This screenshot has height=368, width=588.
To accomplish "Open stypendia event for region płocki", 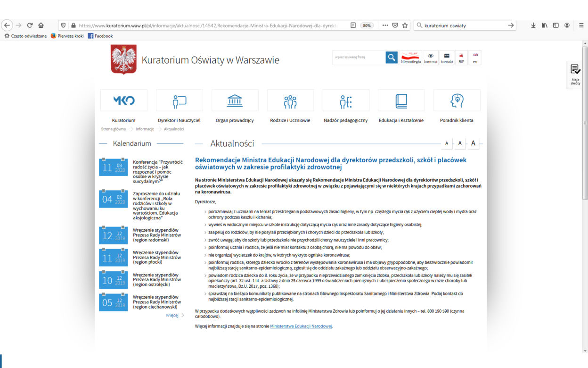I will tap(157, 258).
